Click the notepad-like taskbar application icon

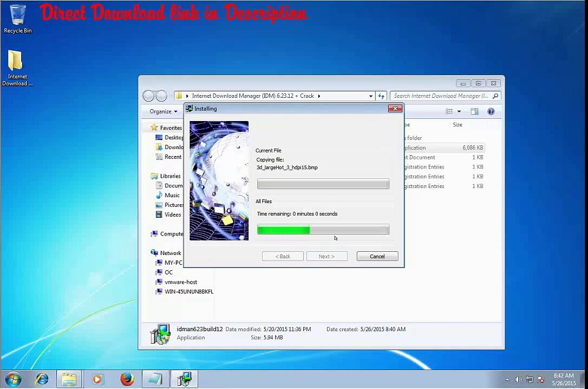155,379
